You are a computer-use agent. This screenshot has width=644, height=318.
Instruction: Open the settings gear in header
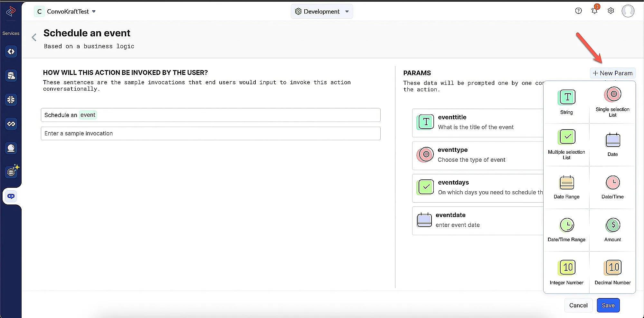[611, 11]
